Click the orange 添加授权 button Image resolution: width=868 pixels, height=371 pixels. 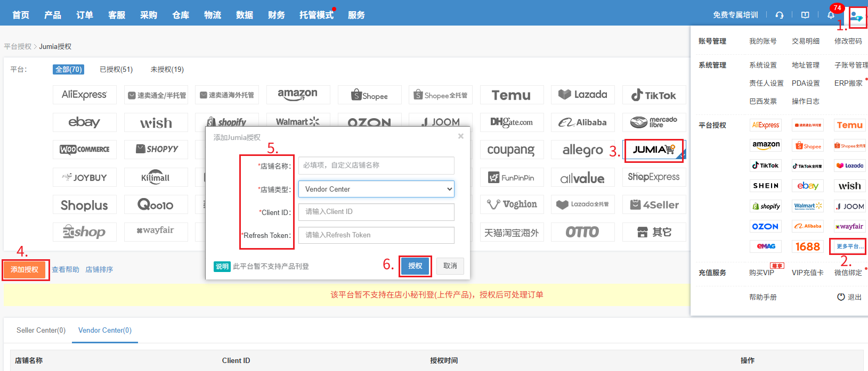(x=25, y=269)
